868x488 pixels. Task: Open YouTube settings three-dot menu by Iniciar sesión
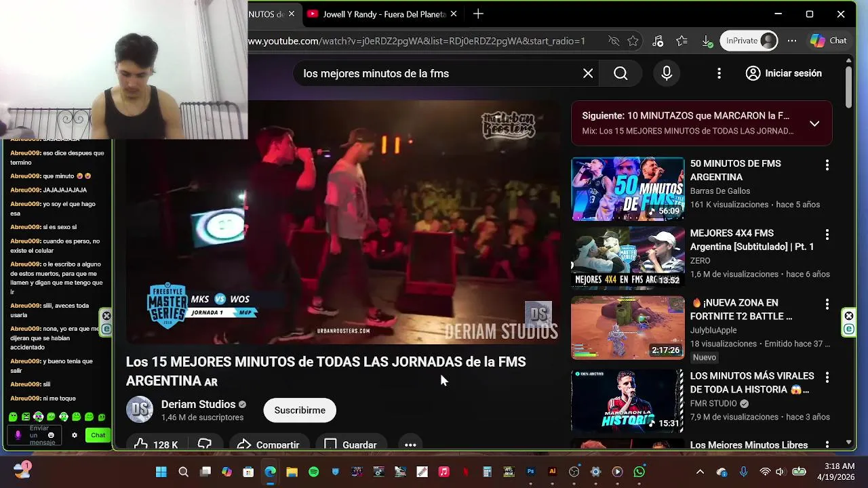tap(719, 73)
